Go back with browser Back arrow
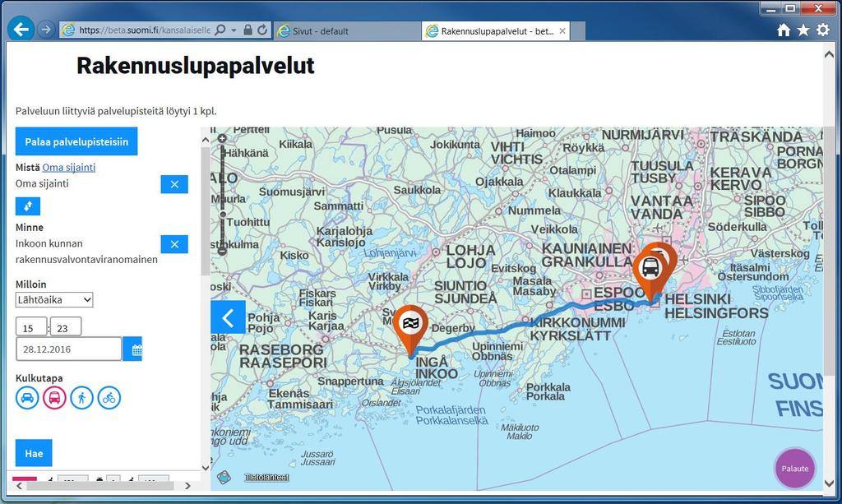Image resolution: width=842 pixels, height=504 pixels. click(21, 29)
